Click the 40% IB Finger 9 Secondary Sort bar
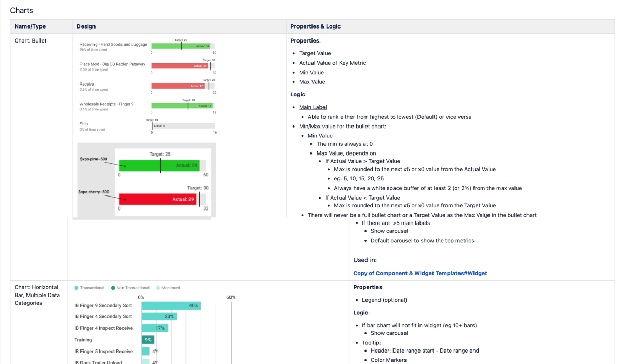623x364 pixels. (170, 306)
